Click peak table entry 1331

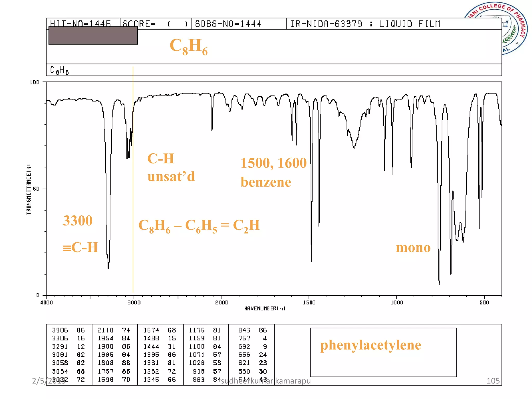click(x=151, y=363)
